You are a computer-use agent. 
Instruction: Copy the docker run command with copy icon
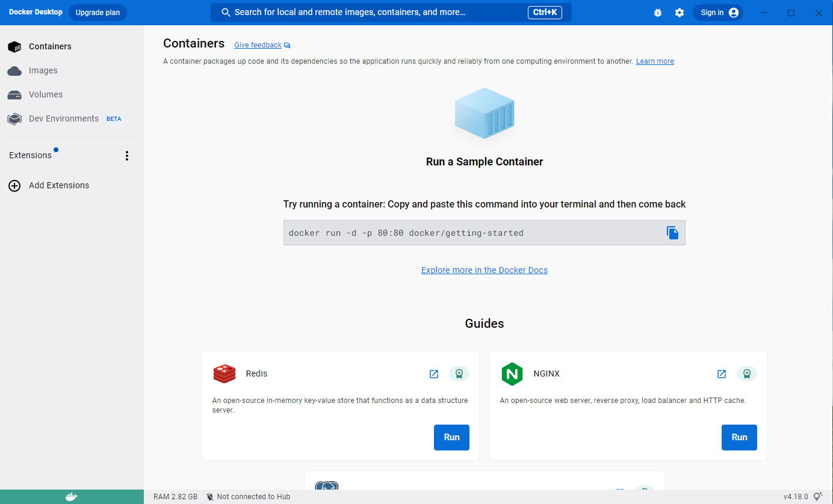point(673,233)
